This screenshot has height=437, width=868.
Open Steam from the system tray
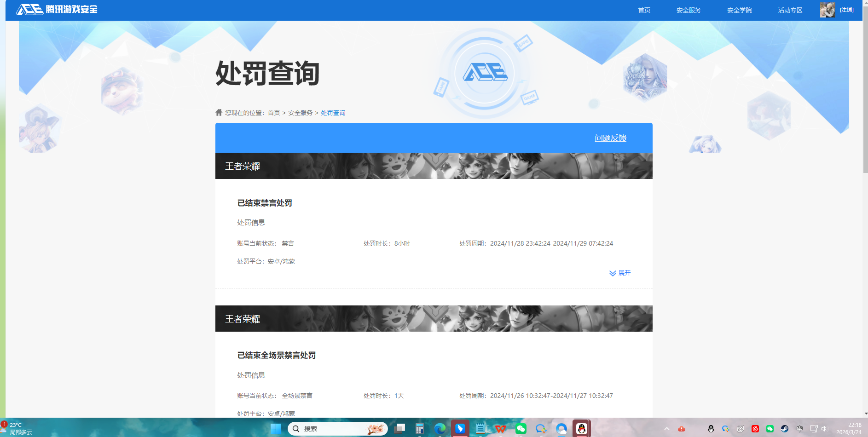785,429
